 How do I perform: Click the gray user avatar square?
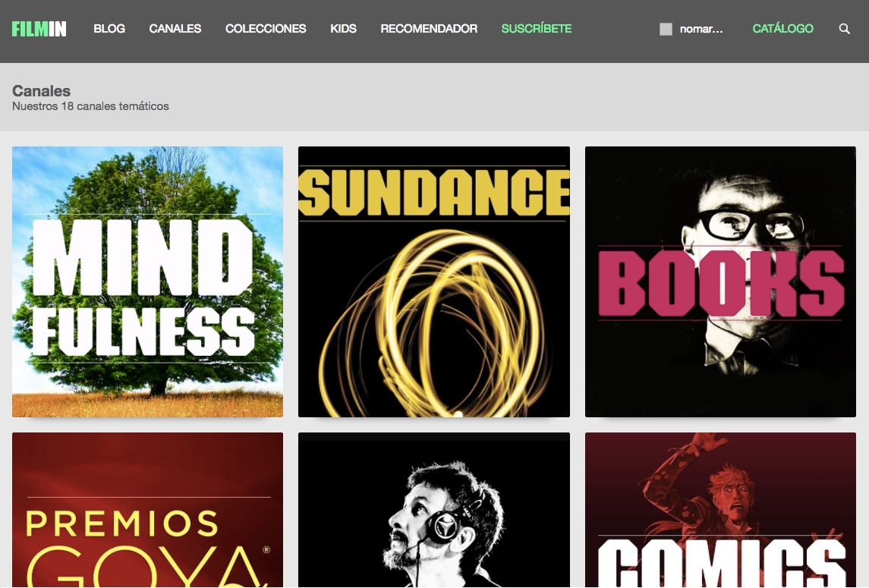(x=666, y=30)
